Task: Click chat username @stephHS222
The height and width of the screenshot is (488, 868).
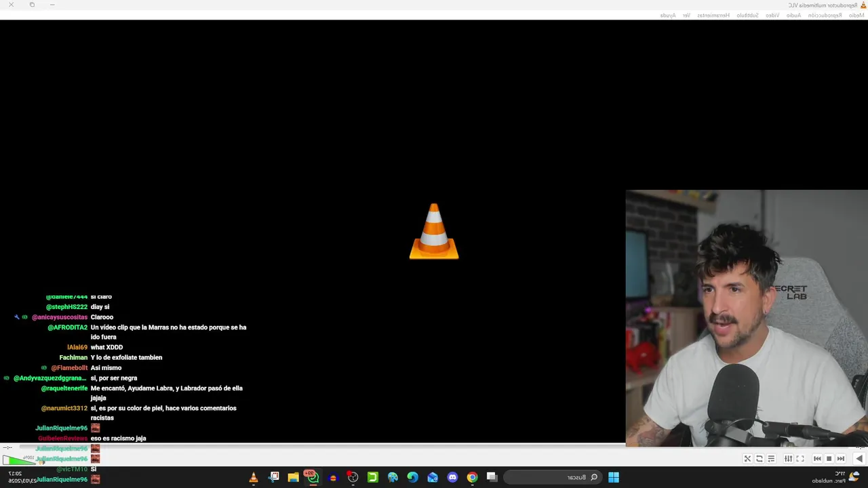Action: coord(66,307)
